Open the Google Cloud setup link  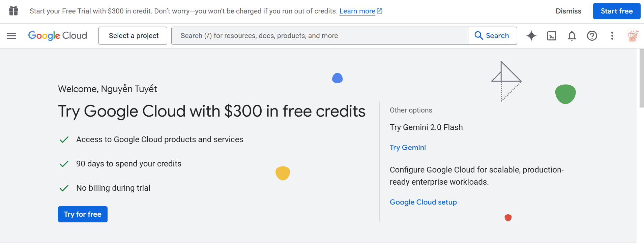point(423,202)
